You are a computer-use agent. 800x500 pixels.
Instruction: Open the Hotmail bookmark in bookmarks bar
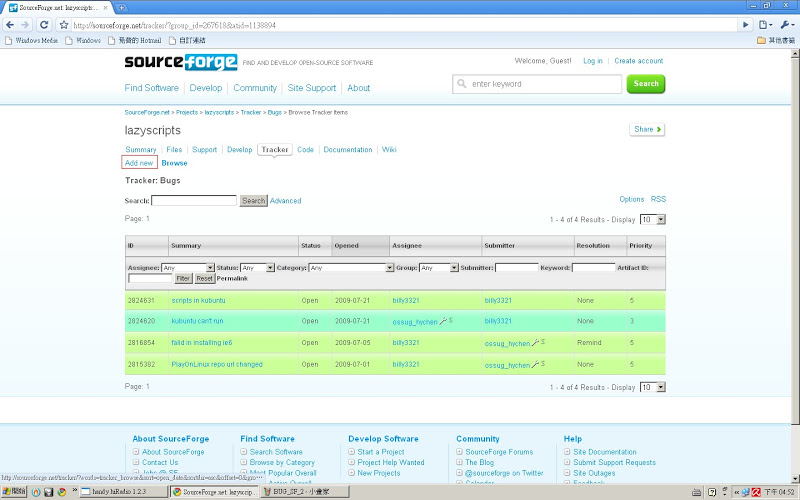click(x=135, y=40)
